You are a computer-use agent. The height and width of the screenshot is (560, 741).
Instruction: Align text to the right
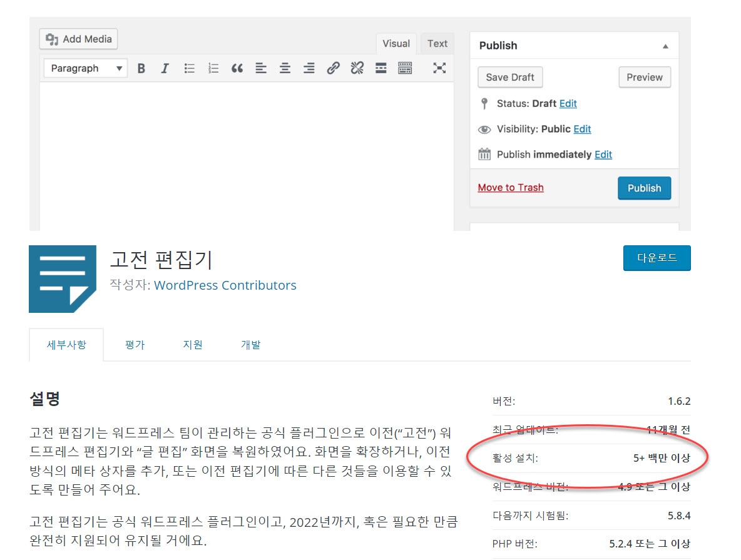[x=309, y=68]
